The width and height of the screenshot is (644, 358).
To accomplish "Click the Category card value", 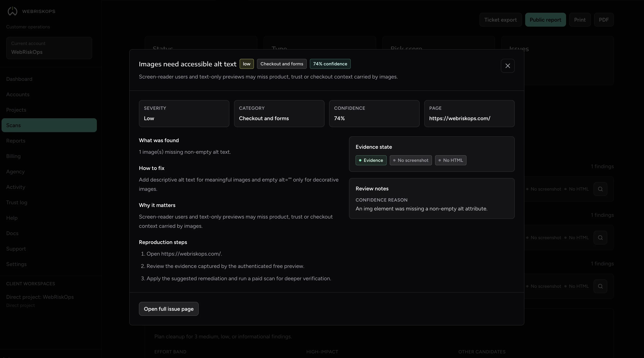I will pyautogui.click(x=264, y=118).
